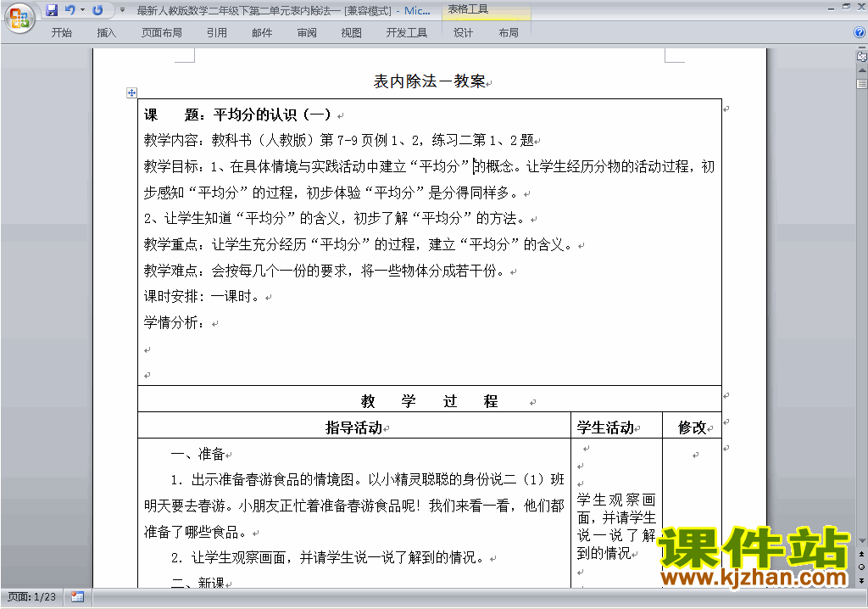The image size is (868, 609).
Task: Click page number 页面: 1/23 indicator
Action: coord(31,597)
